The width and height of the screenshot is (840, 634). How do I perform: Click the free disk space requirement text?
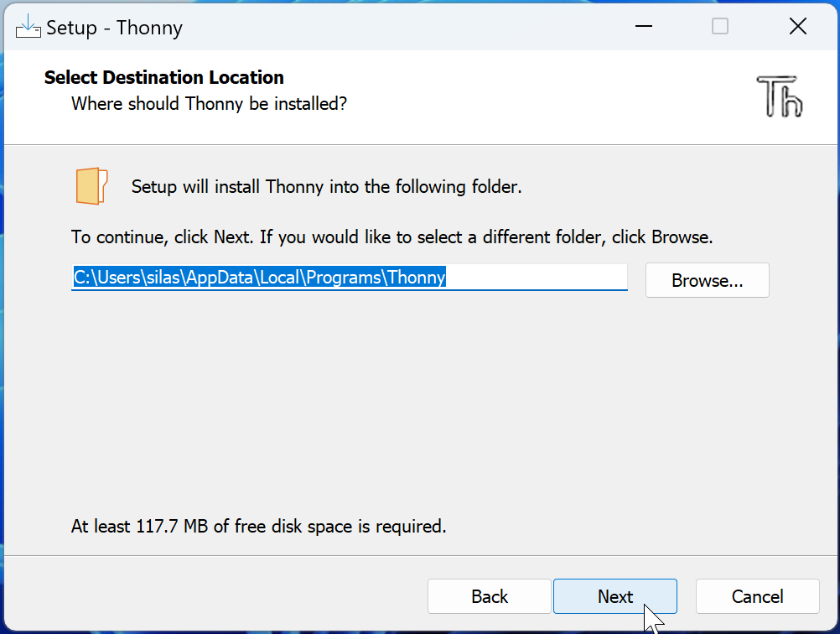point(258,527)
